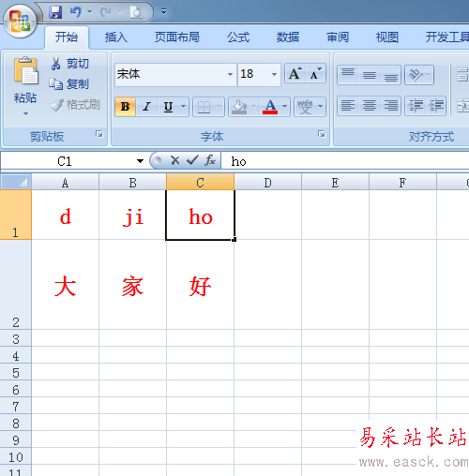Decrease font size with the small A

tap(315, 74)
